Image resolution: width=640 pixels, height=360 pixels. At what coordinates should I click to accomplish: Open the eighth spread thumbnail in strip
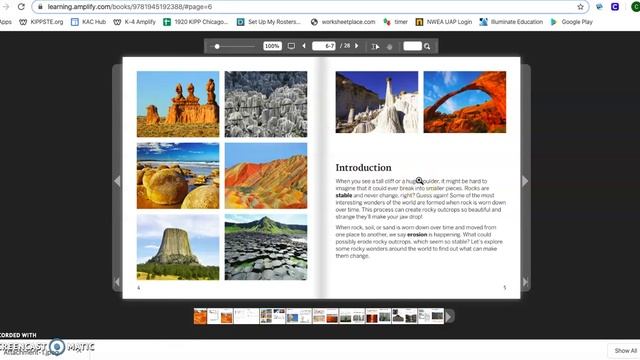(x=378, y=316)
